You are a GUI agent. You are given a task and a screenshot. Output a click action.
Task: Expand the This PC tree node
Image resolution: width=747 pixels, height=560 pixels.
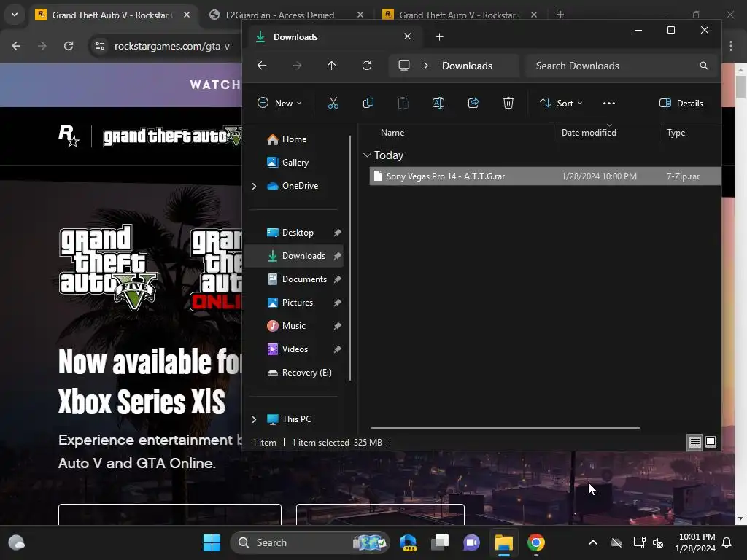coord(254,419)
